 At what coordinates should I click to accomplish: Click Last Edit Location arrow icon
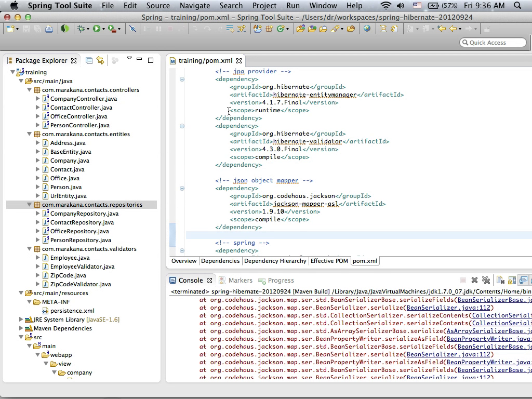tap(442, 29)
